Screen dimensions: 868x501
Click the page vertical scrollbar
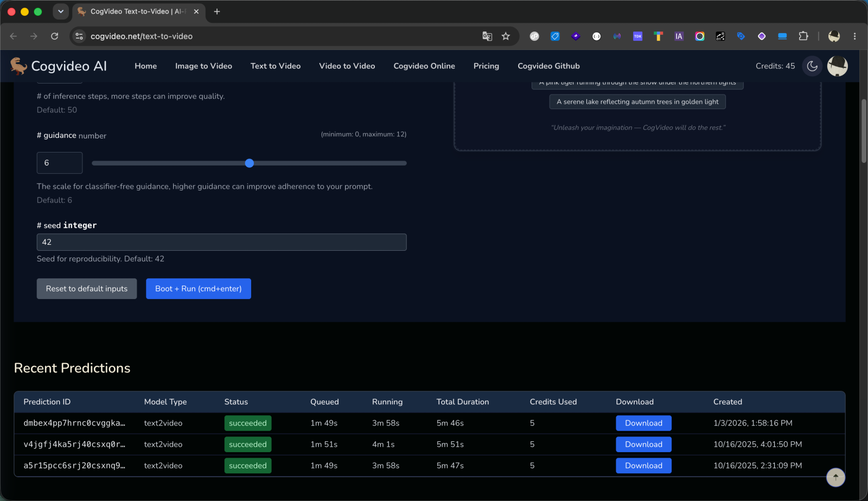pos(864,130)
